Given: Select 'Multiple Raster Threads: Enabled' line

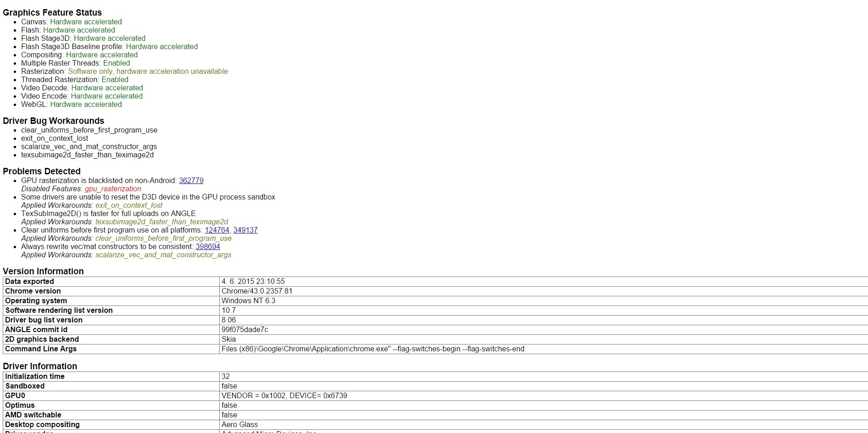Looking at the screenshot, I should point(75,63).
